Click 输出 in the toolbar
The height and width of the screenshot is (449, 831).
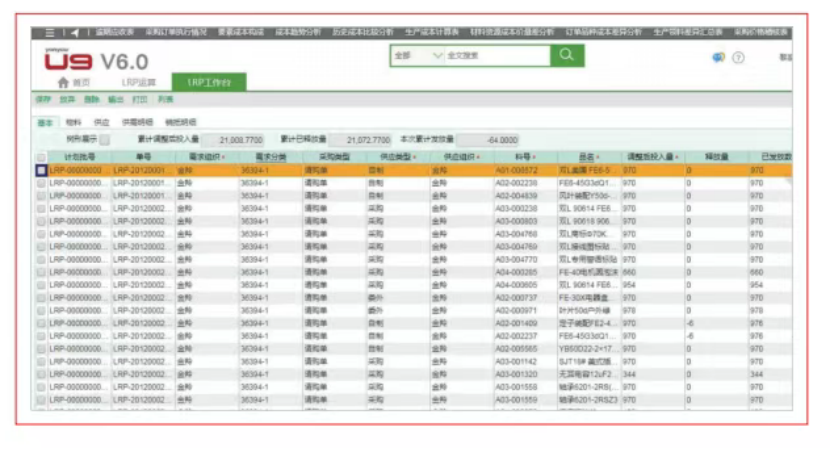[x=116, y=99]
